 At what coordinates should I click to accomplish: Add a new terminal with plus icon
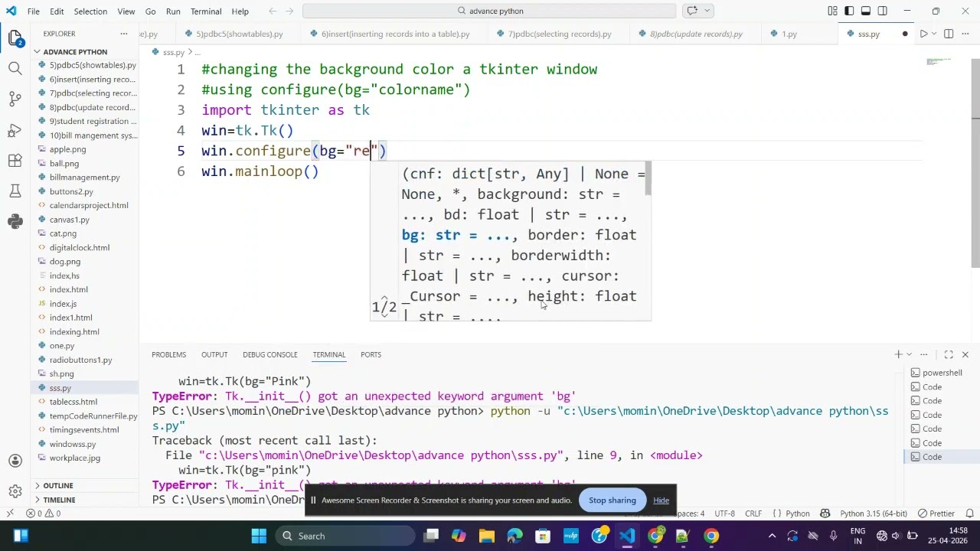pyautogui.click(x=898, y=354)
